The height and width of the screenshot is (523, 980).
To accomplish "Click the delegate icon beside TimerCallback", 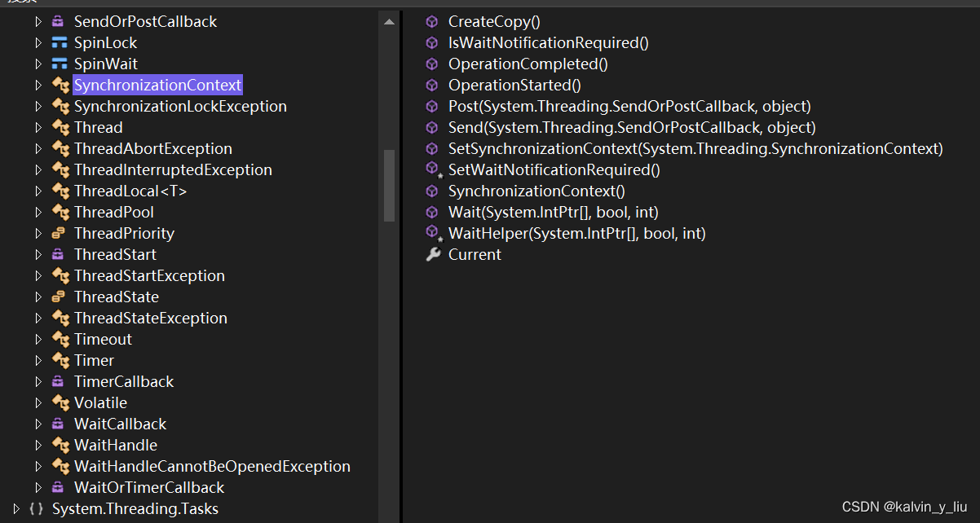I will tap(59, 381).
